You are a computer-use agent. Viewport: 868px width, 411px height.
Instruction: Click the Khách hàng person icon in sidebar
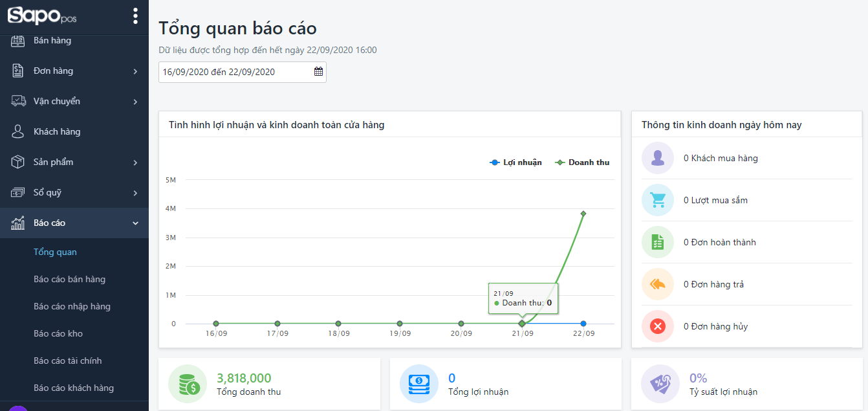[x=18, y=131]
